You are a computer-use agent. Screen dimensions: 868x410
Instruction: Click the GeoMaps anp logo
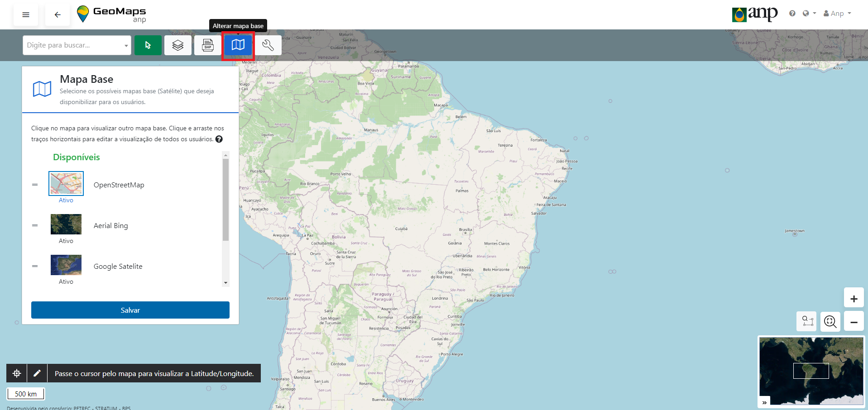[111, 14]
